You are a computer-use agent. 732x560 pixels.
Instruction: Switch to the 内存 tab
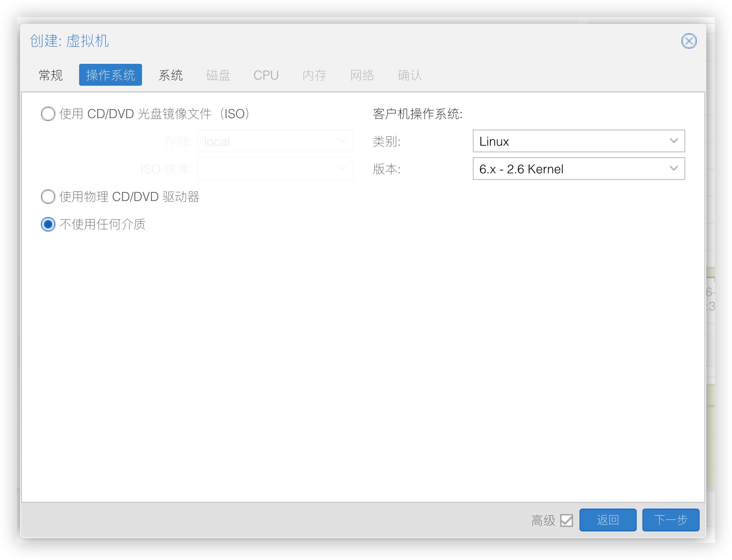pyautogui.click(x=315, y=75)
